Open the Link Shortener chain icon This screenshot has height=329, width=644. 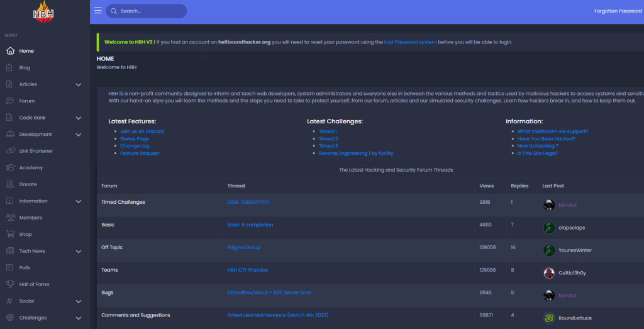(x=9, y=151)
